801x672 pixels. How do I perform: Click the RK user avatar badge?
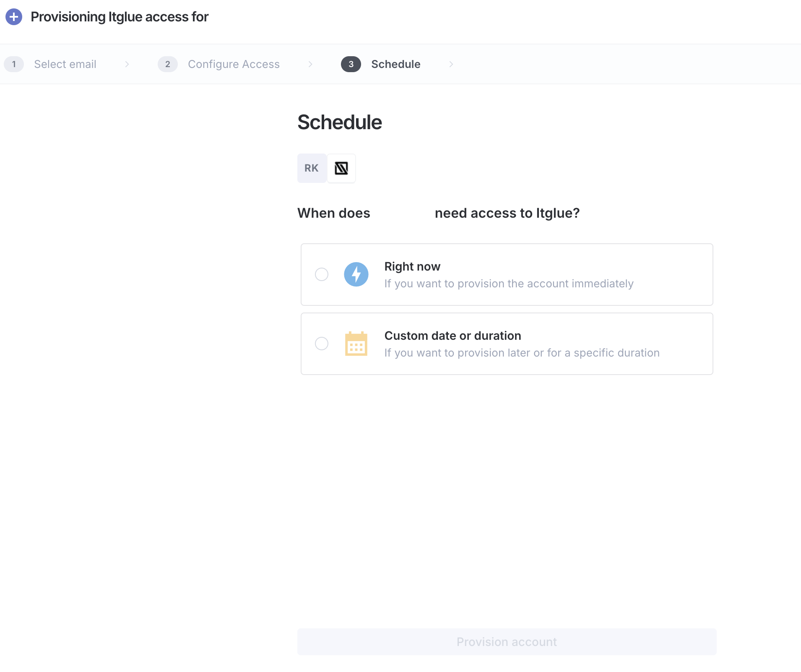tap(312, 168)
